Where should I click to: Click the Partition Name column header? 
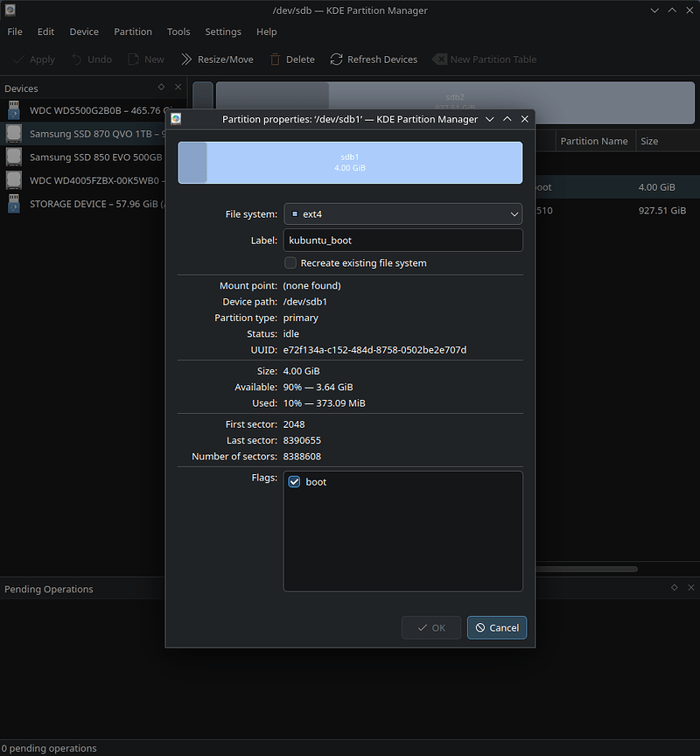(594, 141)
